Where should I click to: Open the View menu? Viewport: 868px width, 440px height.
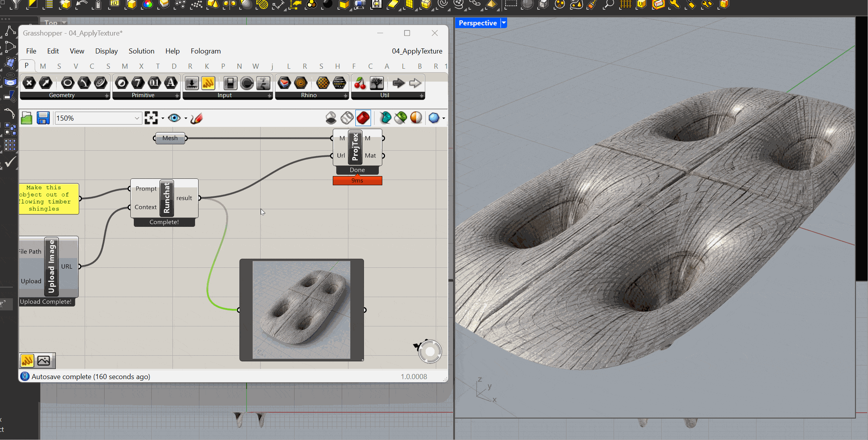(x=77, y=51)
